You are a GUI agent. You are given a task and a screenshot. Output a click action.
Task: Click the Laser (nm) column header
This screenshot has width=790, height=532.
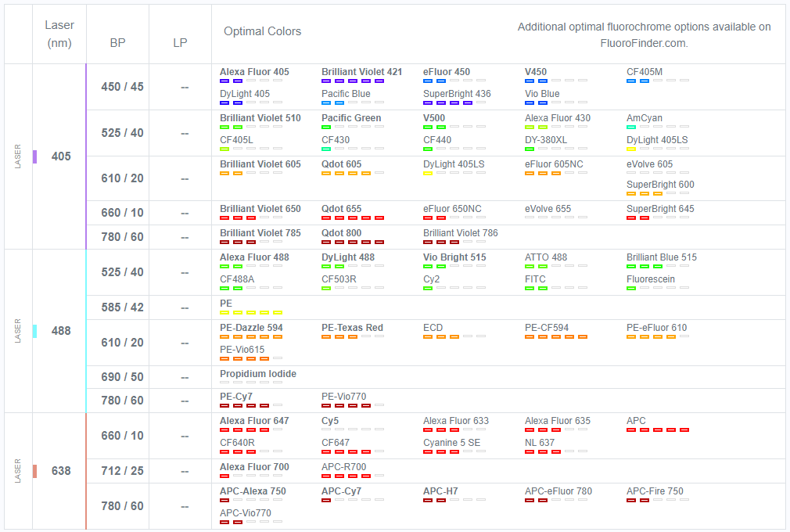tap(59, 34)
